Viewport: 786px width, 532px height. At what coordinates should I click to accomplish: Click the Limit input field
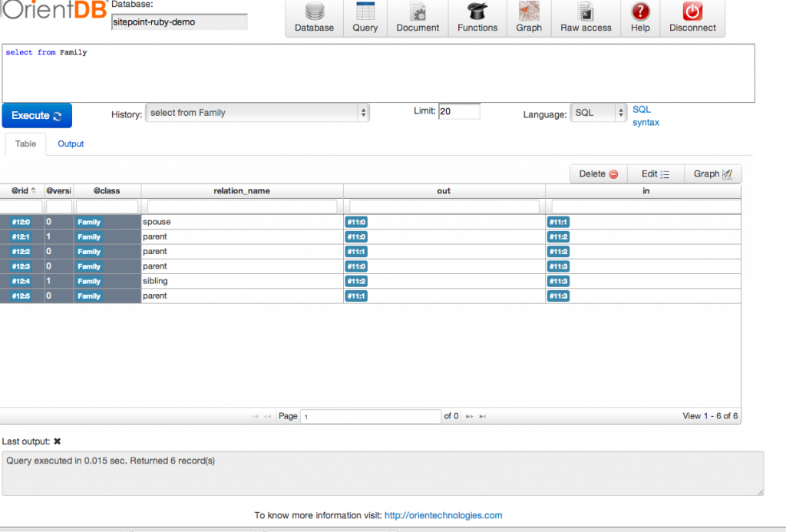click(x=459, y=111)
